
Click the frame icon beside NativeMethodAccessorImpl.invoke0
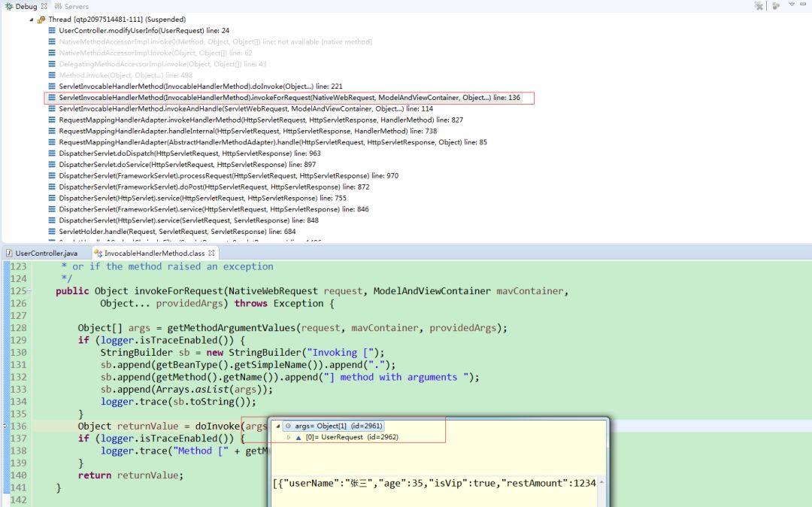(52, 41)
